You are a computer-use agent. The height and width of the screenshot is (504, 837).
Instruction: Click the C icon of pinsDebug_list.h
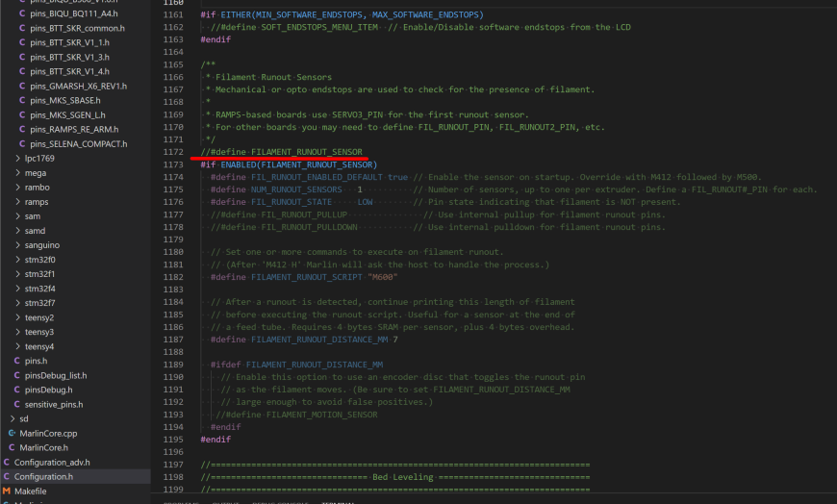[x=16, y=375]
